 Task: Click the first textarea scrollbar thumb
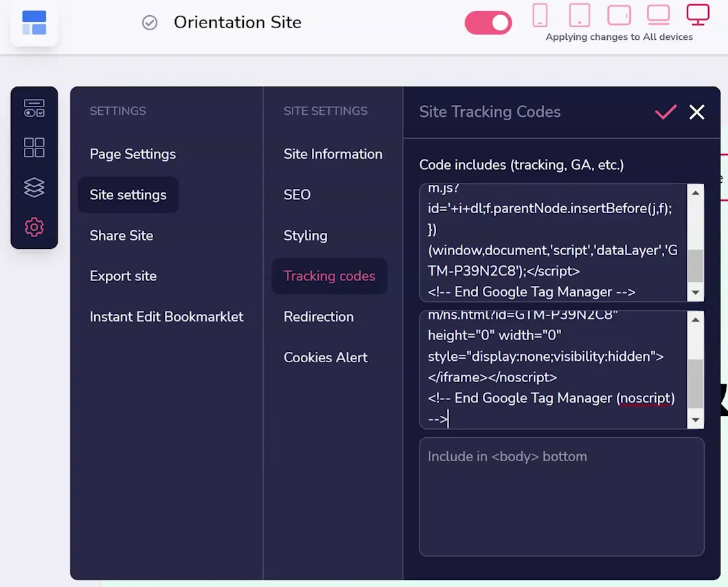696,265
